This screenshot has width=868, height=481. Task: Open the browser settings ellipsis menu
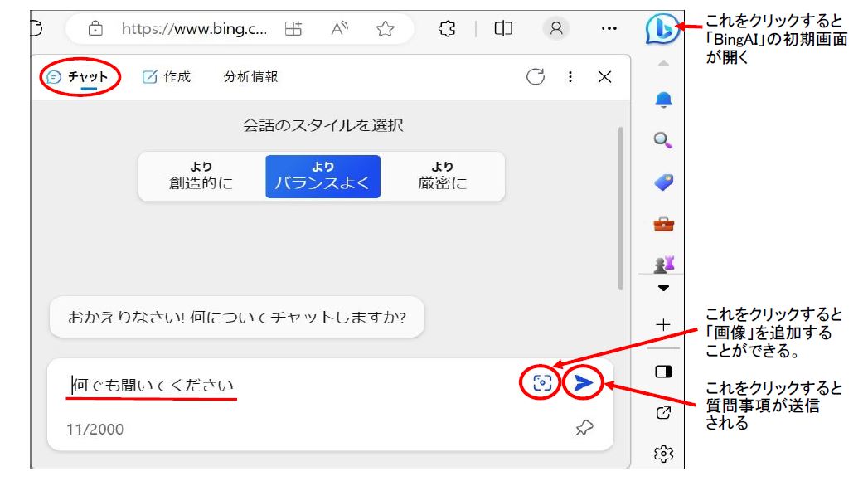[x=609, y=29]
